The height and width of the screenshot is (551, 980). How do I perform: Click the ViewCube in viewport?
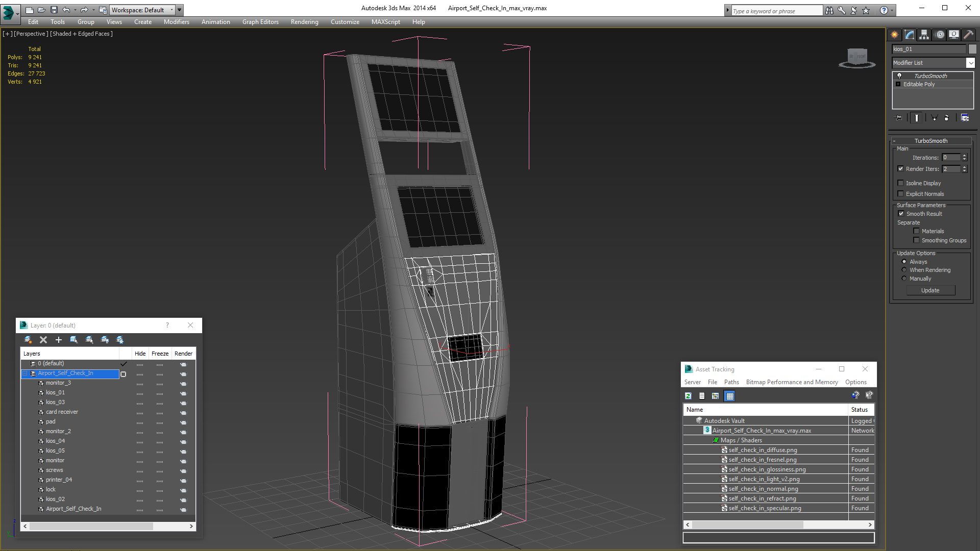pos(857,58)
